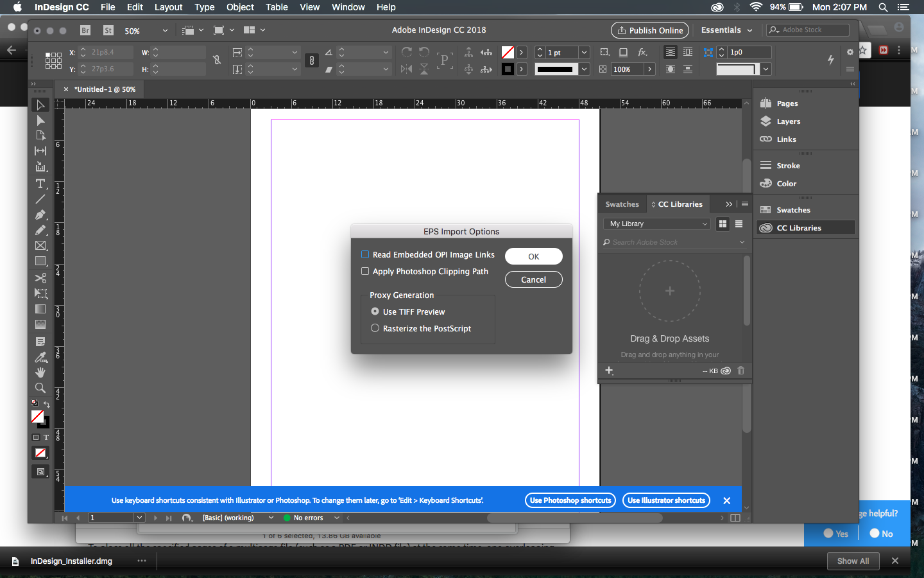Switch library to list view icon
Image resolution: width=924 pixels, height=578 pixels.
pyautogui.click(x=739, y=223)
